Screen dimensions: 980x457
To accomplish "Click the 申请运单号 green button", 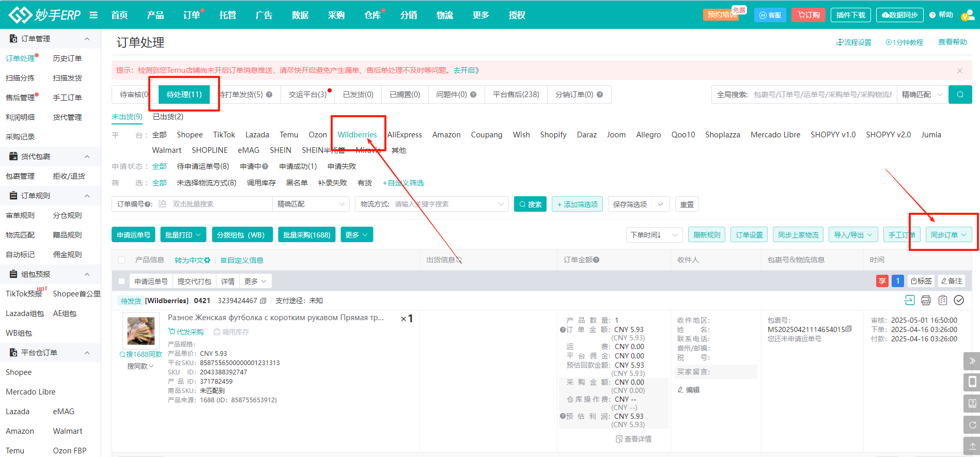I will pos(133,235).
